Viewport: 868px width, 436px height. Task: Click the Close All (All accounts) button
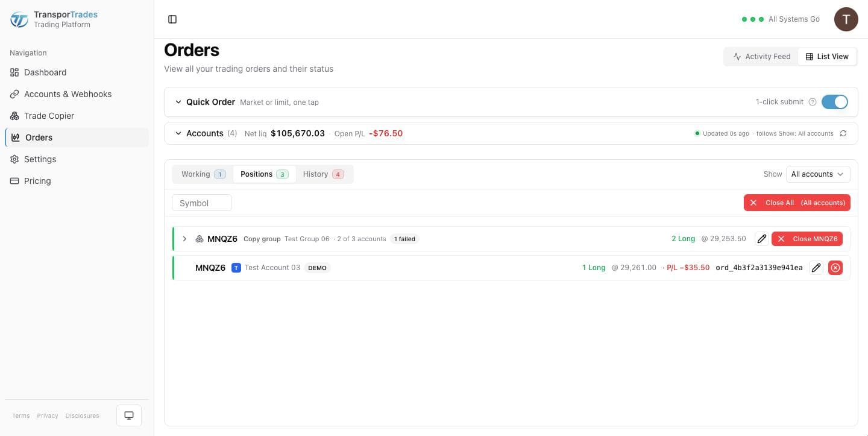[x=797, y=203]
